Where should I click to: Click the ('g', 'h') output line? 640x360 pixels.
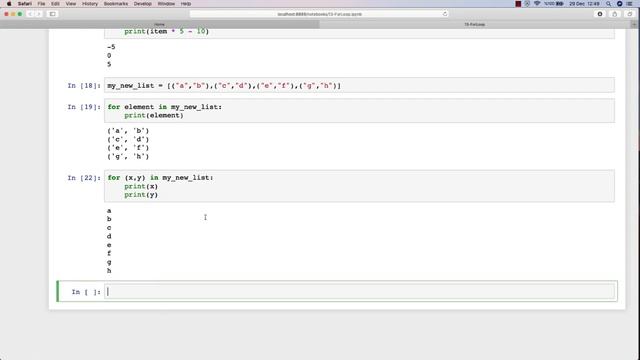[128, 157]
